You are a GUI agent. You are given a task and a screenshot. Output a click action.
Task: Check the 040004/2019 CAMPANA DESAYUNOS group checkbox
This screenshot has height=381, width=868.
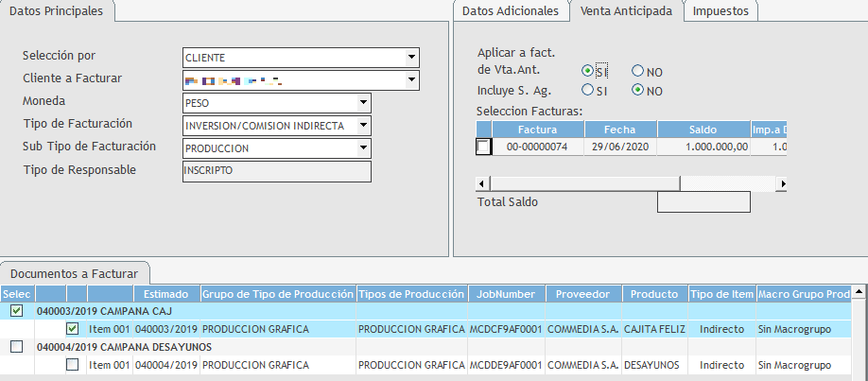[16, 346]
